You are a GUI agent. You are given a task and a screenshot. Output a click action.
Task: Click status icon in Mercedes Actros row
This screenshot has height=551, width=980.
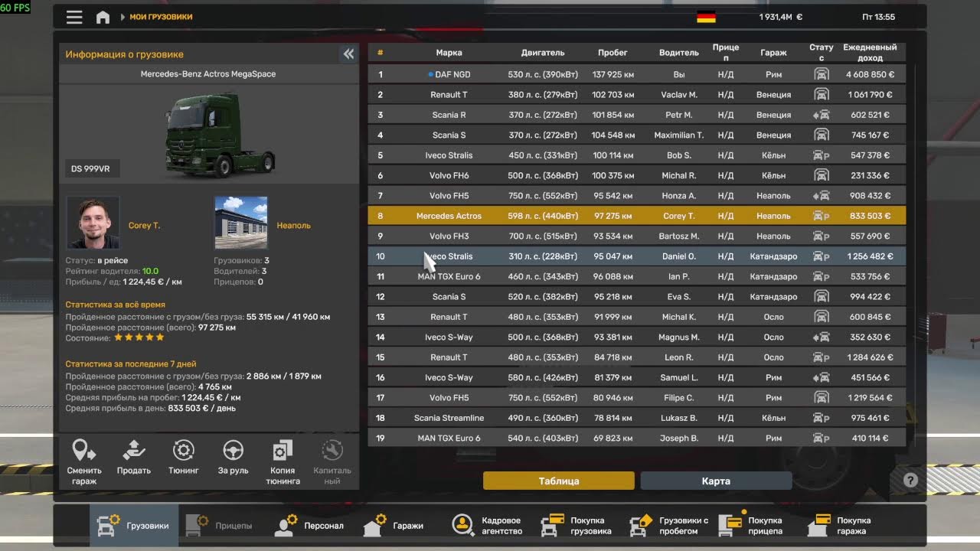[821, 216]
